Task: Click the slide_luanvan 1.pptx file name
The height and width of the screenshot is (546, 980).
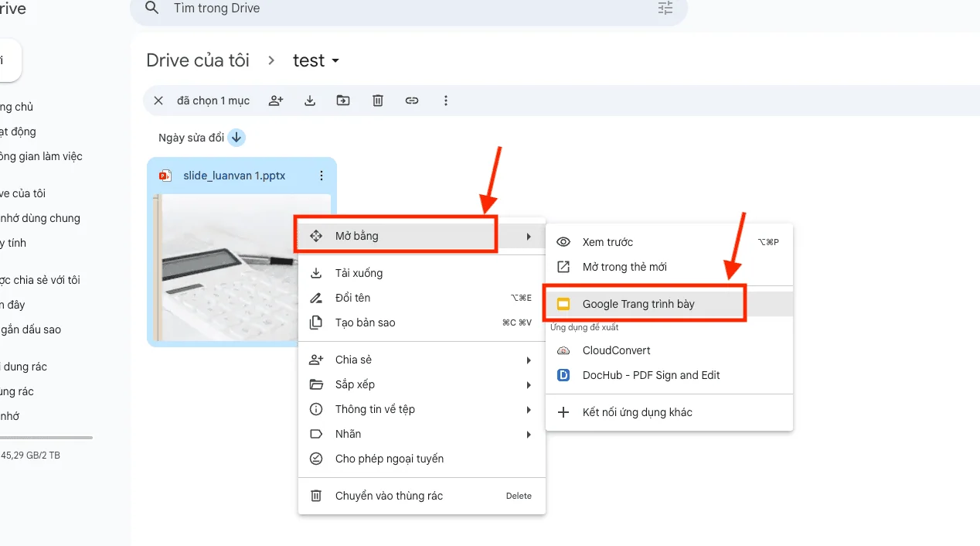Action: click(234, 176)
